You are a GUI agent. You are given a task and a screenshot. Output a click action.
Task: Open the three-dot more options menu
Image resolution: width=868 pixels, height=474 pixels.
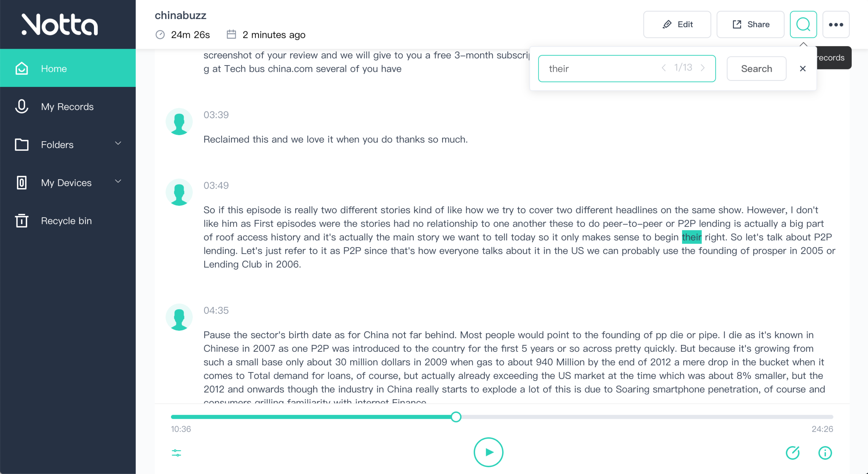836,24
